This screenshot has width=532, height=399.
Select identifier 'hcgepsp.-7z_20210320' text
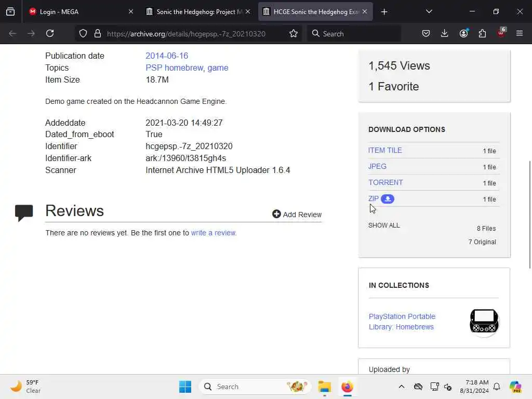coord(189,146)
